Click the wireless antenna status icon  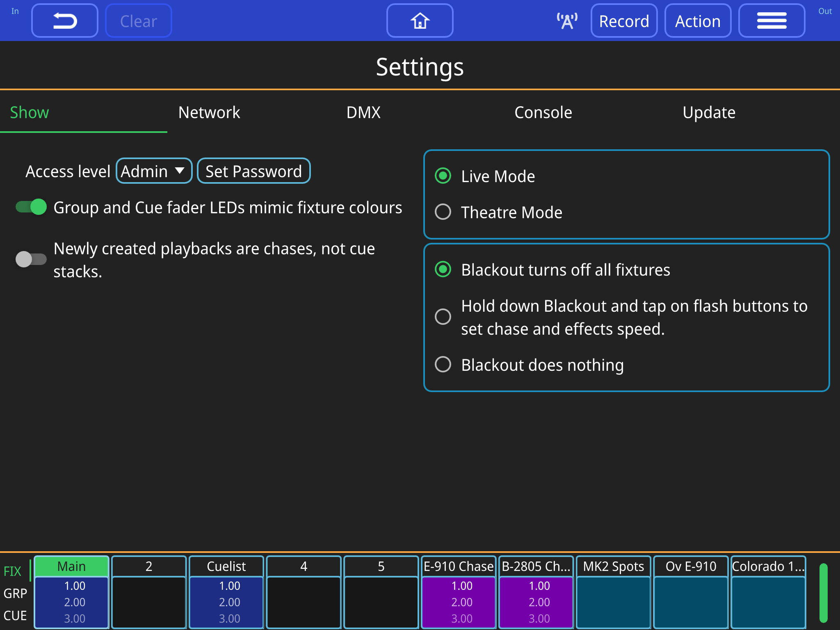(x=567, y=20)
